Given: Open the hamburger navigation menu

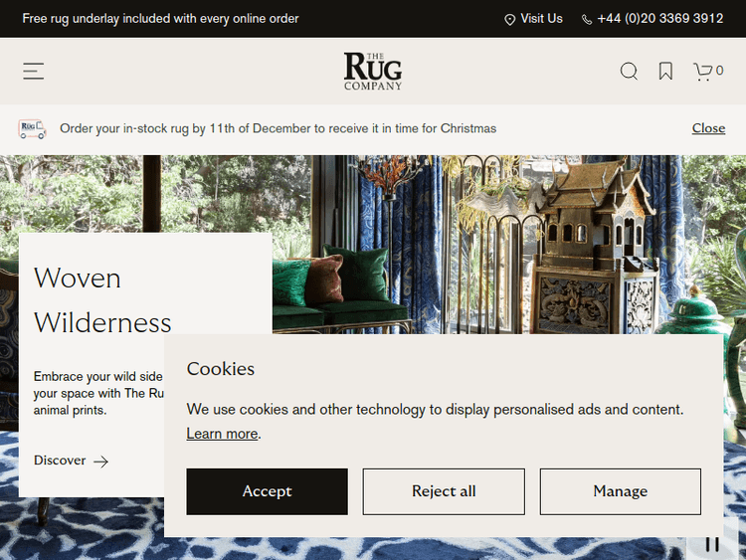Looking at the screenshot, I should click(x=33, y=71).
